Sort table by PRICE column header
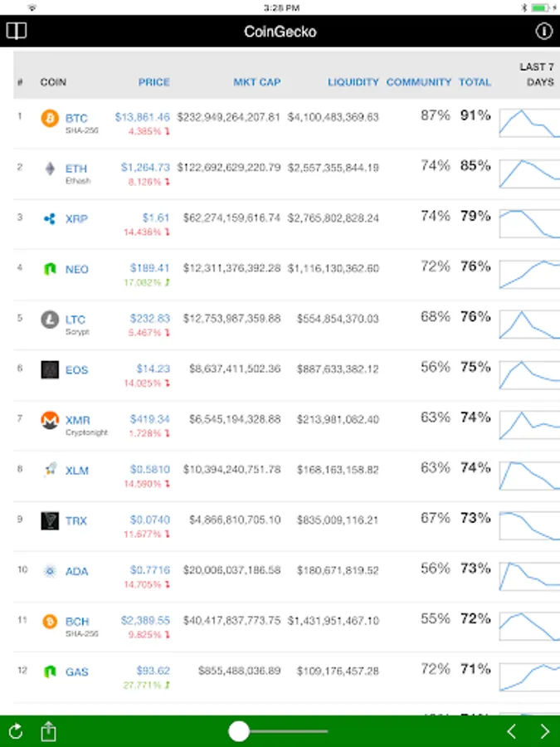The width and height of the screenshot is (560, 747). (x=153, y=82)
